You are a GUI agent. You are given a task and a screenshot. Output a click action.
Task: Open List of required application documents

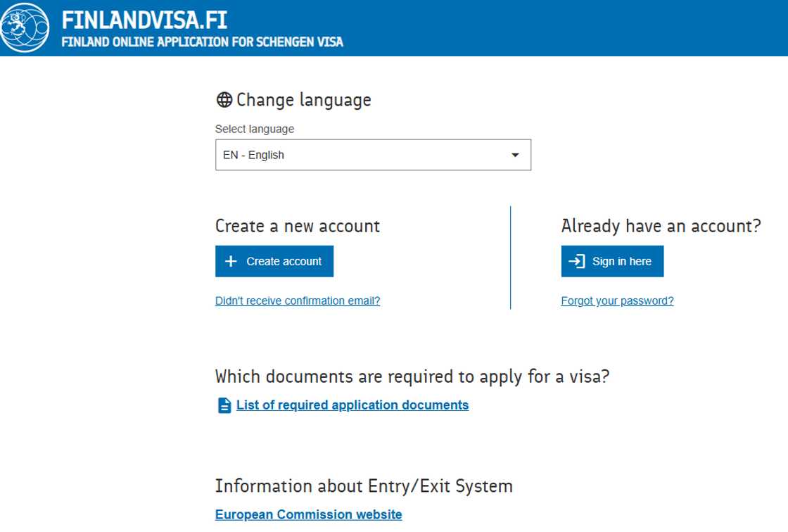tap(352, 405)
